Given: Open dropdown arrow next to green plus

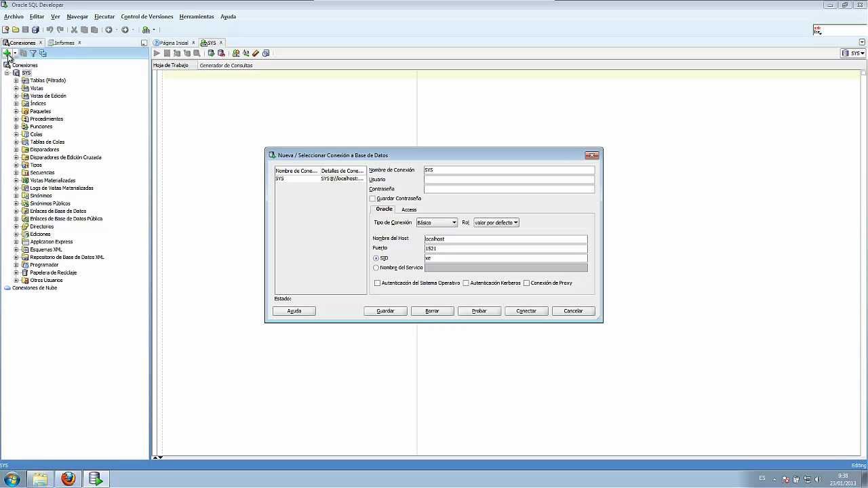Looking at the screenshot, I should 15,53.
